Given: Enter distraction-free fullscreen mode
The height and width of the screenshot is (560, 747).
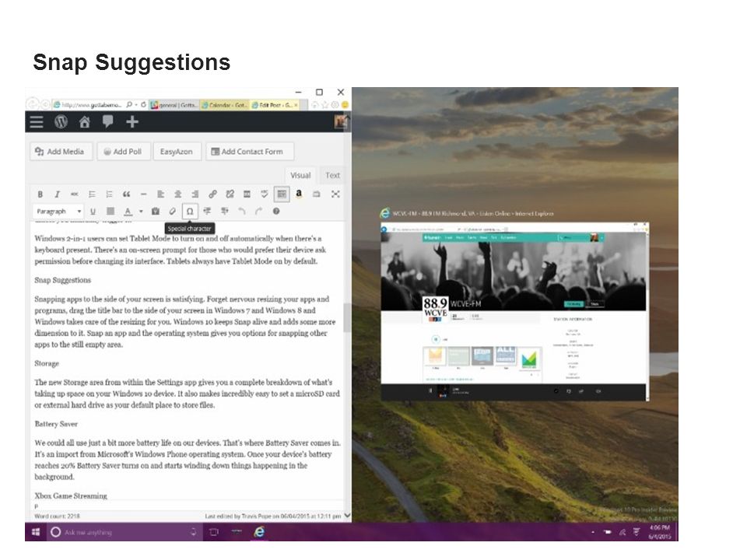Looking at the screenshot, I should 335,194.
